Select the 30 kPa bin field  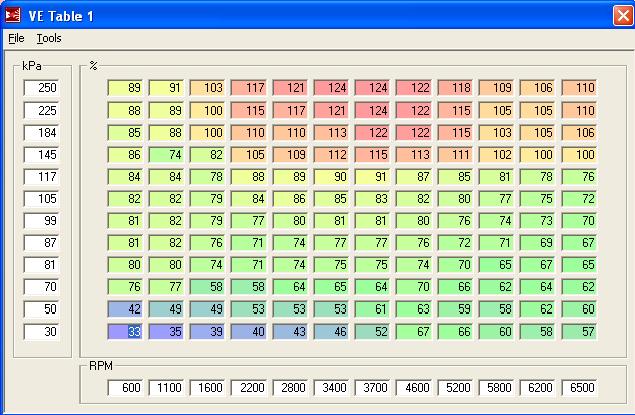click(42, 332)
